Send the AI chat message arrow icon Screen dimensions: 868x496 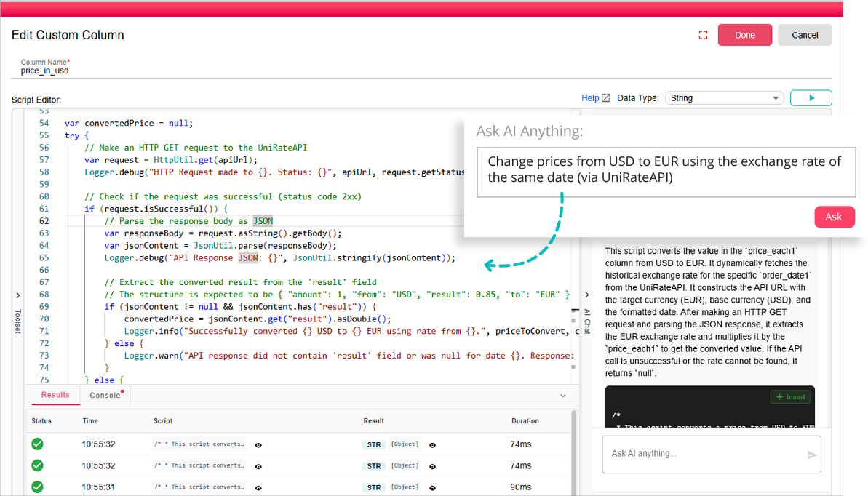811,455
